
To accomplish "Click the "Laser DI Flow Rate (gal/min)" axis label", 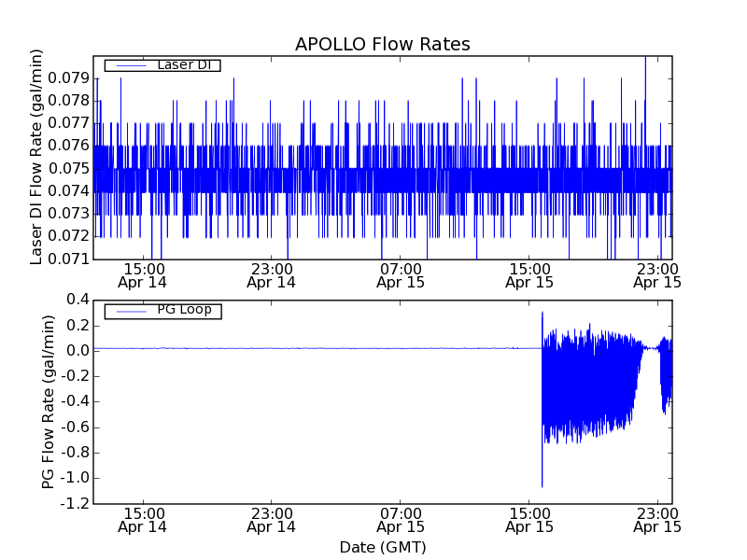I will click(x=37, y=159).
